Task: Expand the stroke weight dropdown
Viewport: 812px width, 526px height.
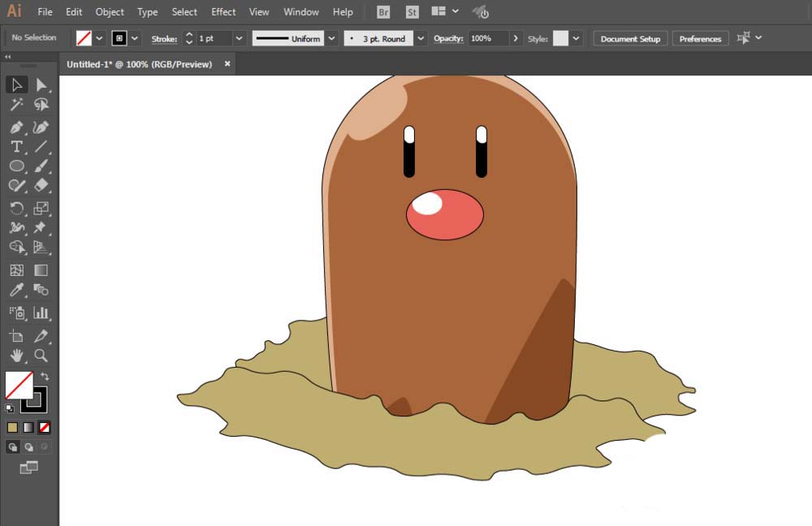Action: 239,38
